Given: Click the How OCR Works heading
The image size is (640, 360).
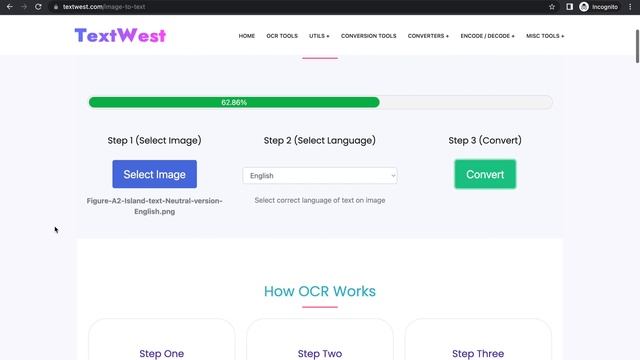Looking at the screenshot, I should tap(320, 291).
